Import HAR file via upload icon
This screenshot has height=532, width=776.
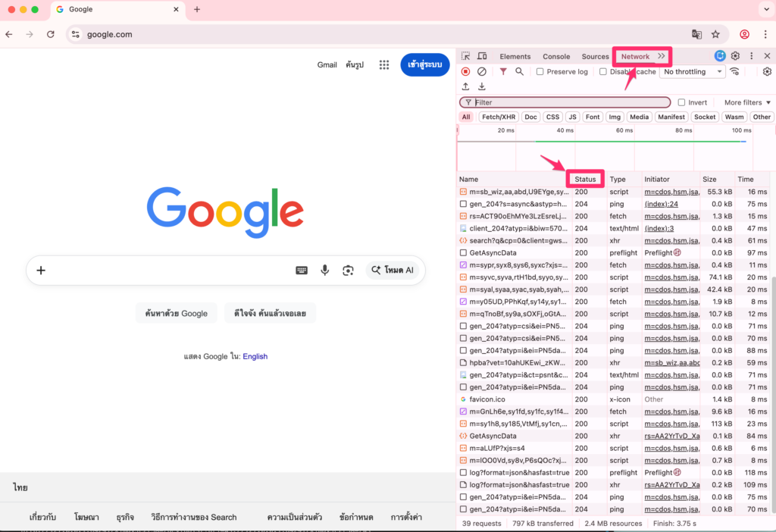click(x=465, y=86)
